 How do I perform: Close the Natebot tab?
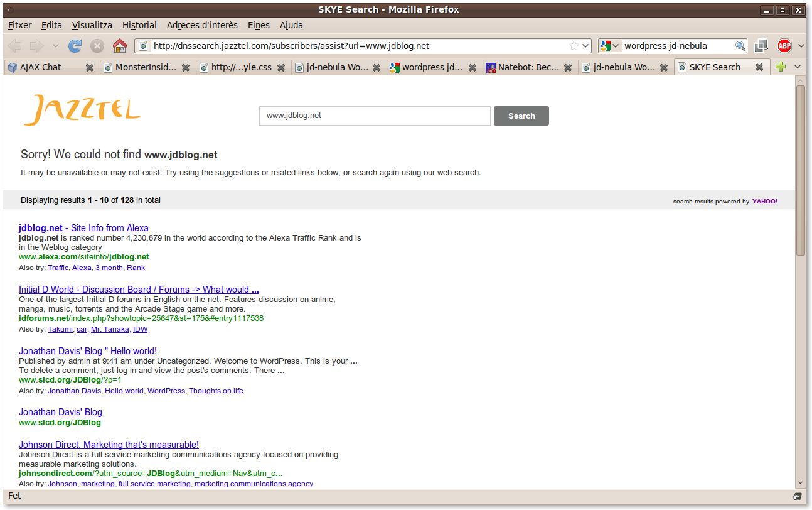point(568,67)
